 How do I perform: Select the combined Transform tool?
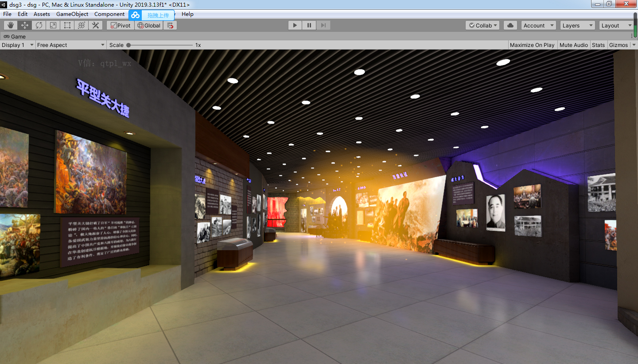(82, 25)
